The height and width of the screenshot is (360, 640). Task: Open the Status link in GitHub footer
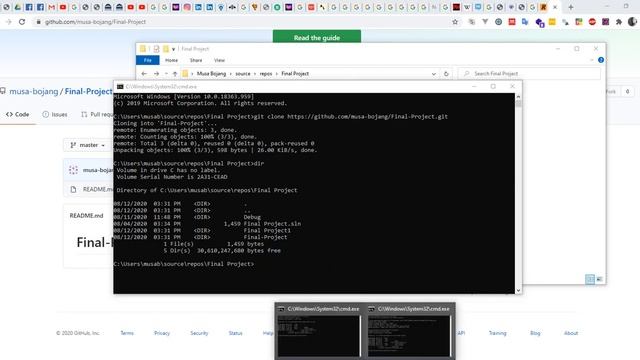[236, 333]
